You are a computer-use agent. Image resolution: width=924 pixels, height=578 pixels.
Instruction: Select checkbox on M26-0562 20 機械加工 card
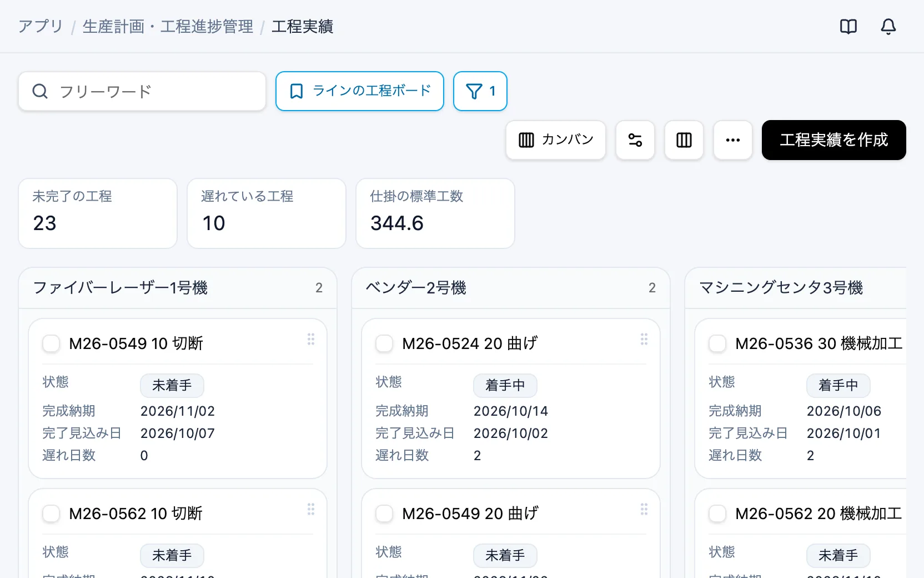click(717, 514)
